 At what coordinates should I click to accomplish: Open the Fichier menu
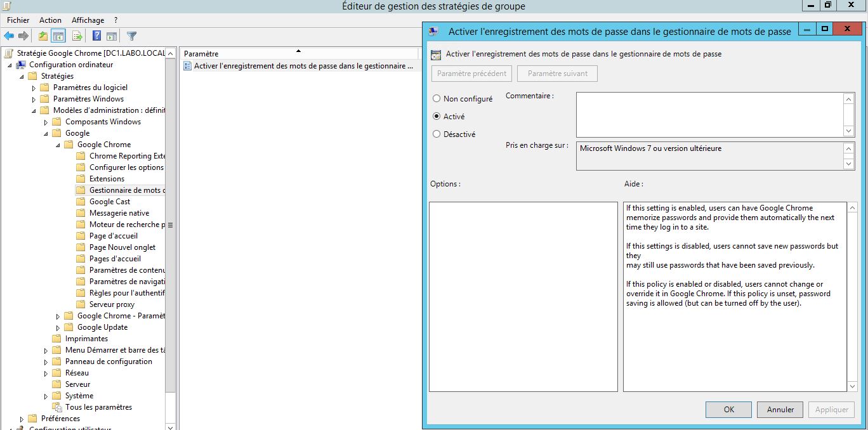tap(18, 20)
